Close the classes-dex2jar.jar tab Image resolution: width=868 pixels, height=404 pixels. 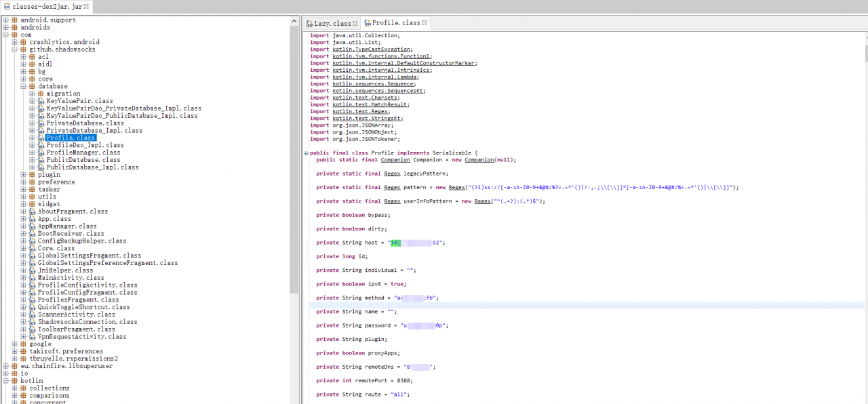point(87,7)
